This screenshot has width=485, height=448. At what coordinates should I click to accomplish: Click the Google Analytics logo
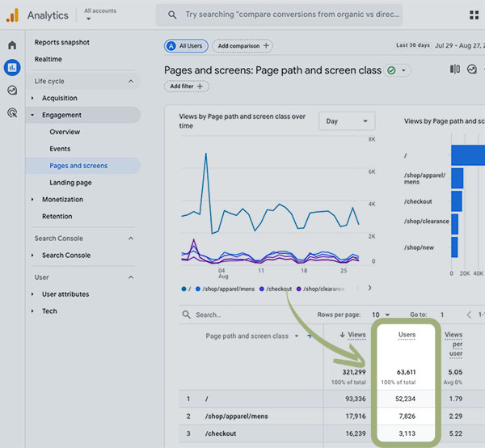coord(12,15)
